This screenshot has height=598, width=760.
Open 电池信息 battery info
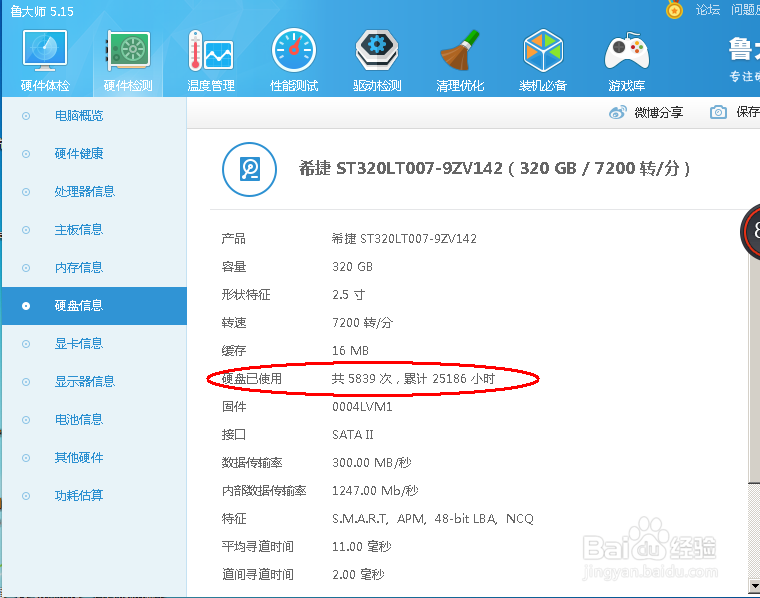(x=79, y=420)
